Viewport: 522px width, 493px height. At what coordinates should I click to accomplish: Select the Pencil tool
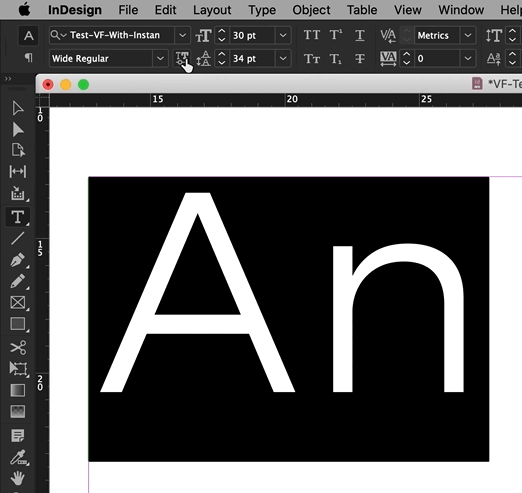[17, 281]
